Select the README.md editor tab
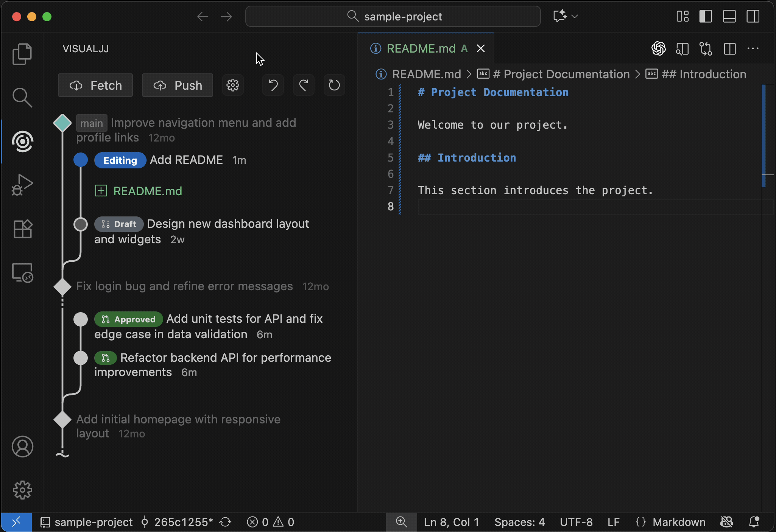This screenshot has height=532, width=776. tap(421, 48)
